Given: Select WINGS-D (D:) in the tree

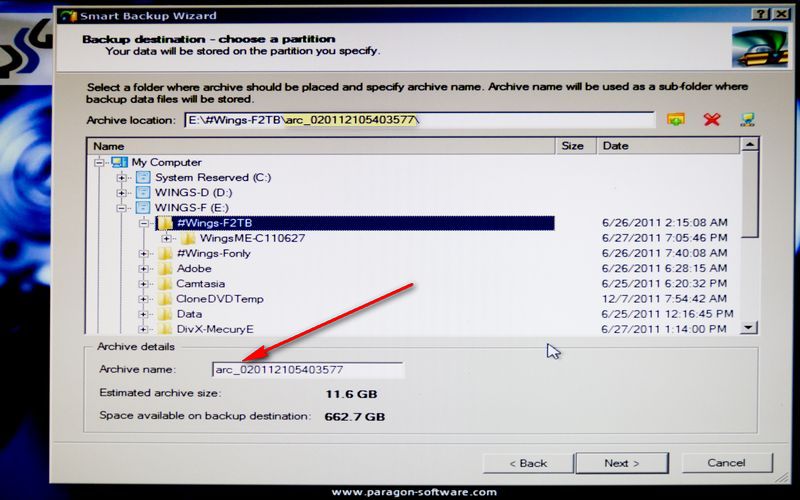Looking at the screenshot, I should [x=193, y=193].
